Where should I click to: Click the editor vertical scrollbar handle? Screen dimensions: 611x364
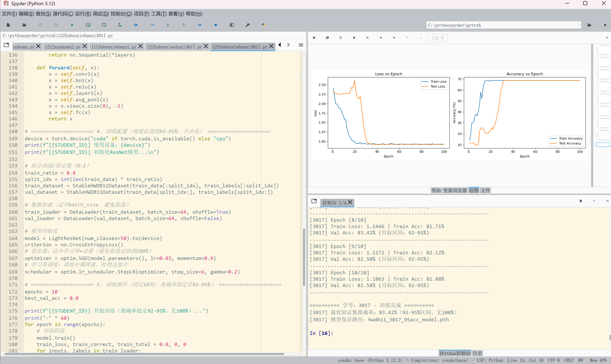pyautogui.click(x=304, y=258)
